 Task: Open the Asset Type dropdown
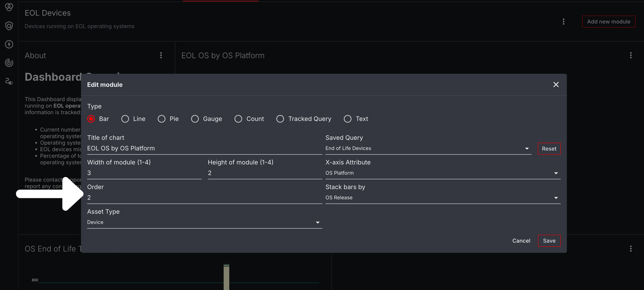(x=205, y=222)
